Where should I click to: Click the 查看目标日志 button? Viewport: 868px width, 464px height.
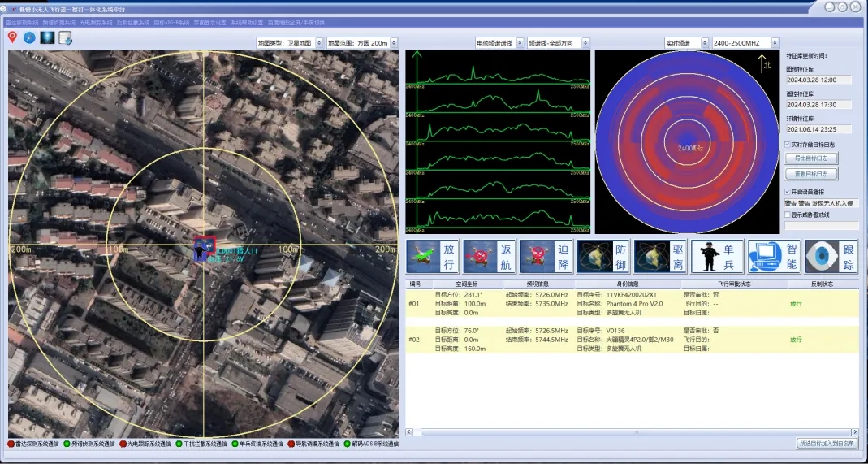point(811,174)
